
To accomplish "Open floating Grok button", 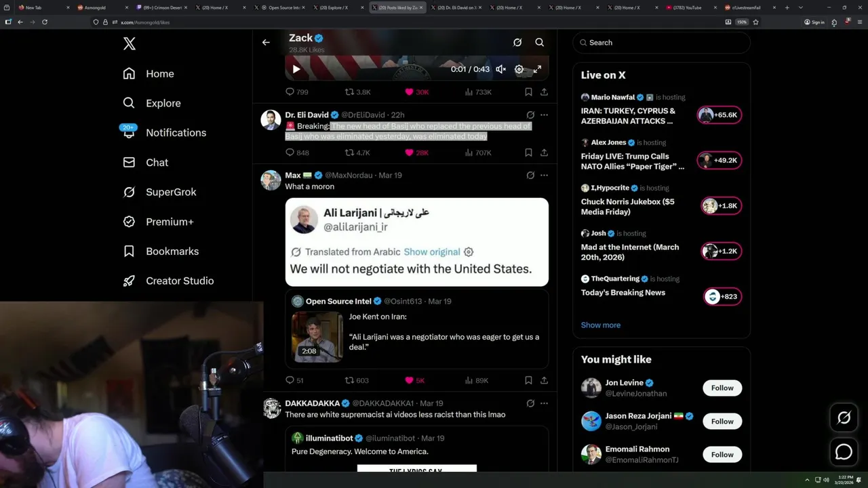I will 844,418.
